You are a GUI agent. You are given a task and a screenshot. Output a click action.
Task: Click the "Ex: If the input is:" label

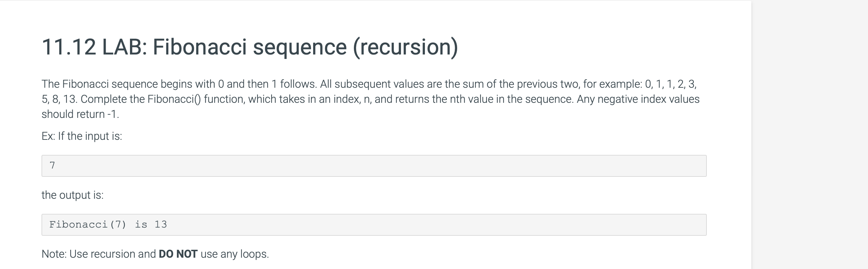pyautogui.click(x=82, y=136)
